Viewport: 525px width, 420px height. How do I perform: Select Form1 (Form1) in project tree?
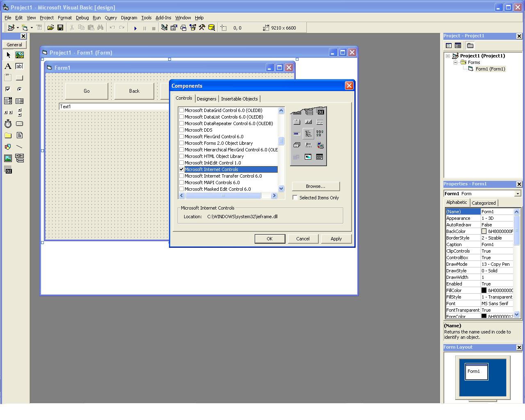click(x=490, y=69)
